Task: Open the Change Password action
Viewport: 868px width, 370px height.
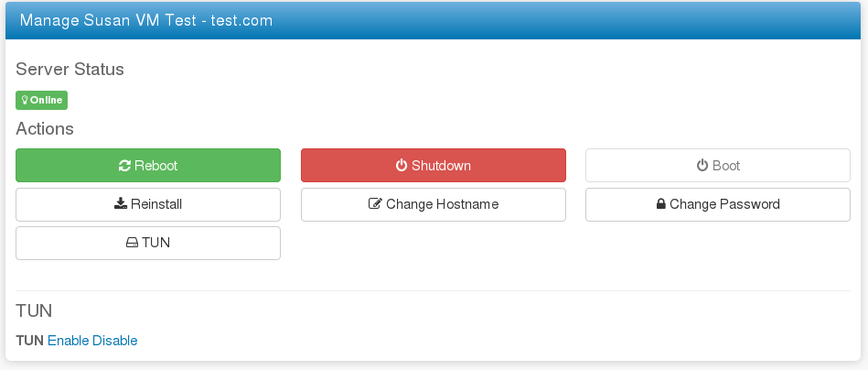Action: point(718,204)
